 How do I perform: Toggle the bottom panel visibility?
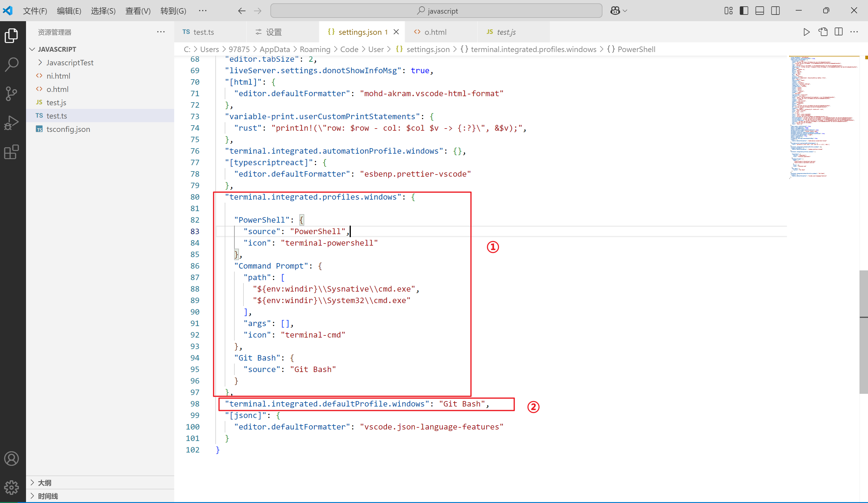[x=759, y=11]
